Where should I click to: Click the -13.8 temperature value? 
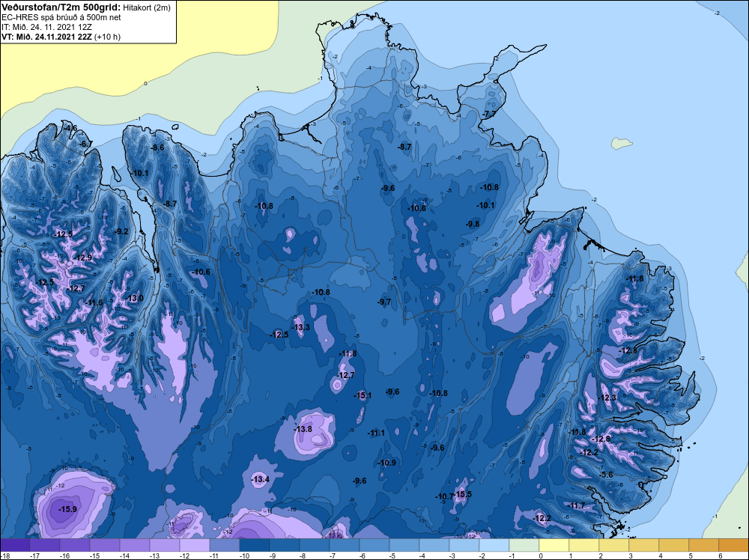point(303,429)
